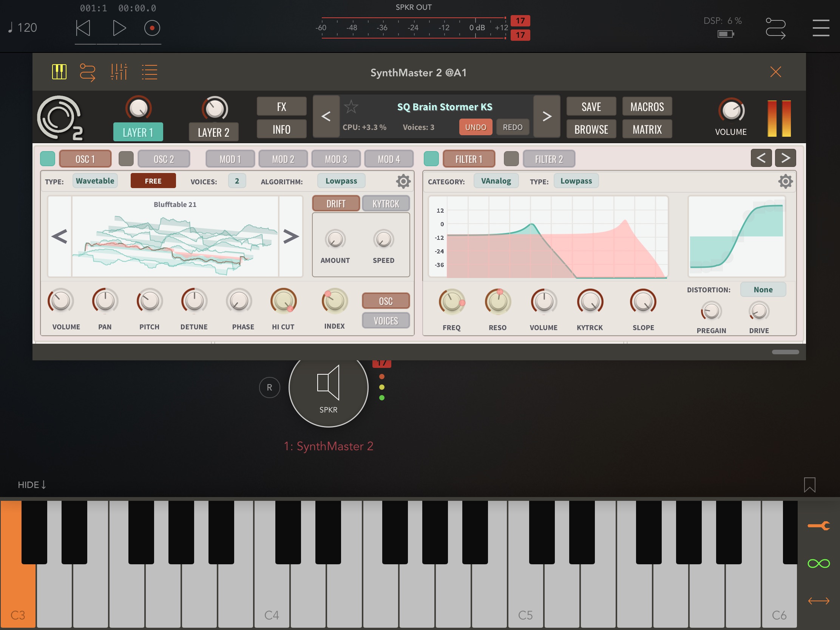Go to previous panel page arrow
Screen dimensions: 840x630
pyautogui.click(x=761, y=158)
